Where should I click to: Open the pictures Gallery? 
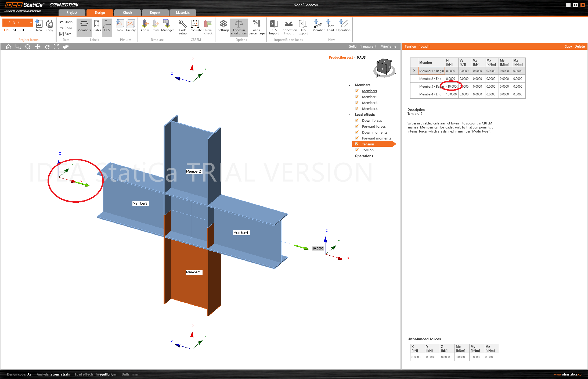(x=131, y=26)
